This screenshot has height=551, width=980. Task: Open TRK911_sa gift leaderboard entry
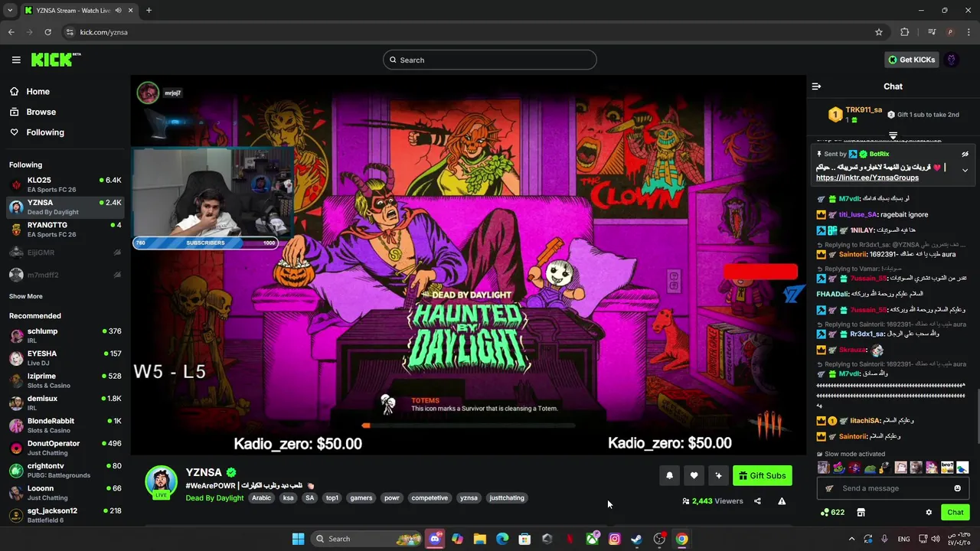[856, 115]
